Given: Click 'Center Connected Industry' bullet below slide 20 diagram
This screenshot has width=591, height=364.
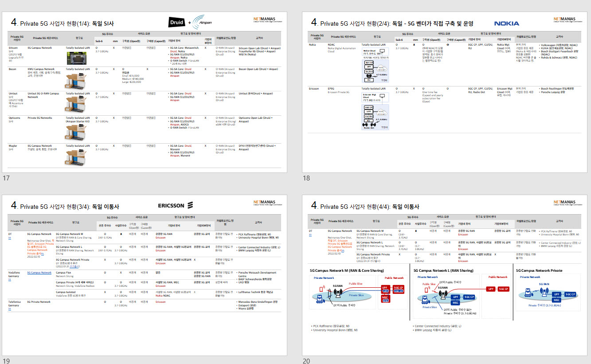Looking at the screenshot, I should point(438,326).
